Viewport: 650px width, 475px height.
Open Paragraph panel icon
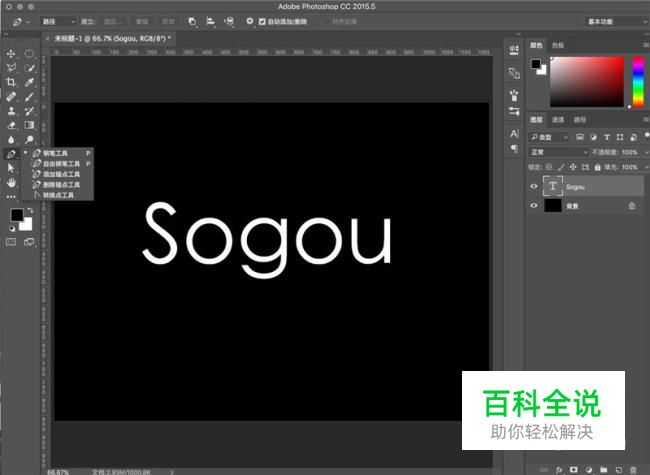tap(514, 148)
